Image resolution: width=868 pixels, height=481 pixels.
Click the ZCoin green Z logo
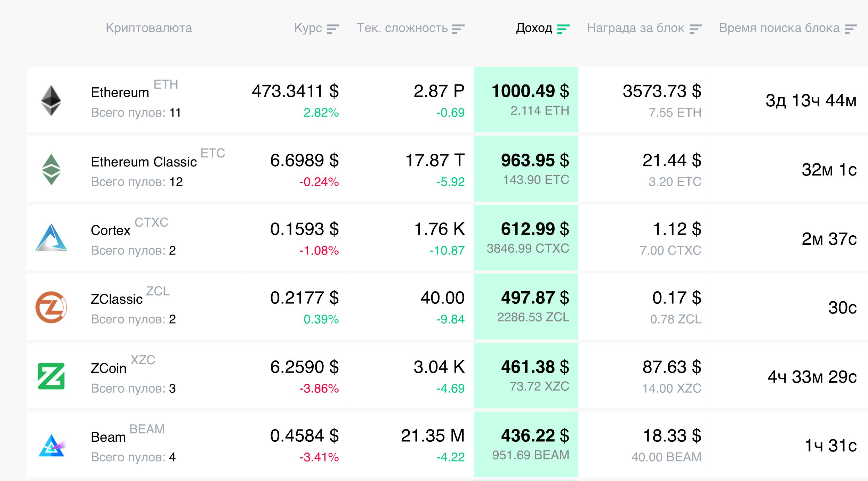(51, 376)
